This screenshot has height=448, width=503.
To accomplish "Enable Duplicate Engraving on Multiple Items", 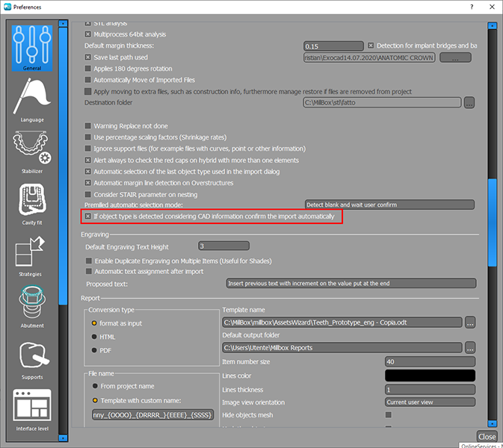I will pyautogui.click(x=89, y=261).
